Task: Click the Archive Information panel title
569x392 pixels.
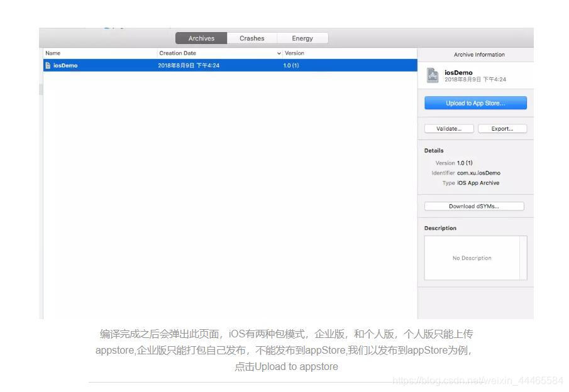Action: [x=479, y=55]
